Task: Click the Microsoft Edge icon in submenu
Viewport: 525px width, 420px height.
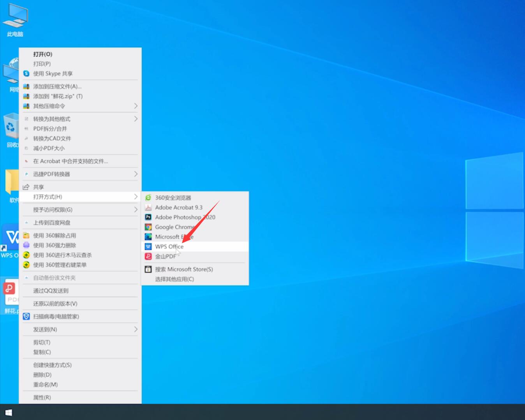Action: point(148,237)
